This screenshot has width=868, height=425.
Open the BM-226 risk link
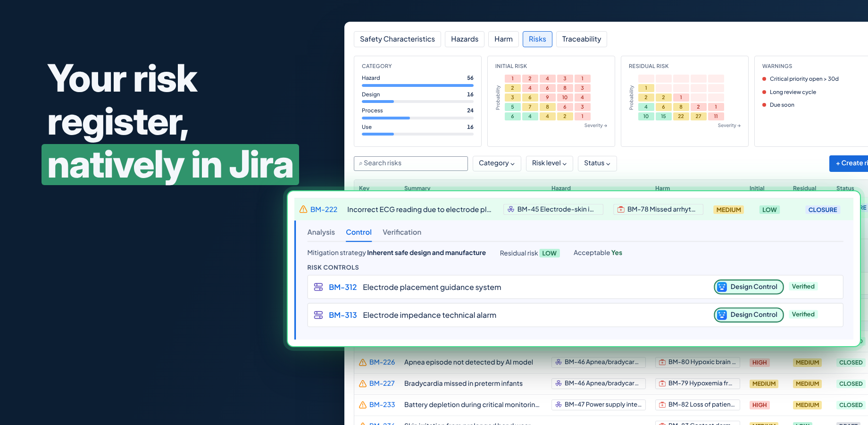click(x=382, y=362)
